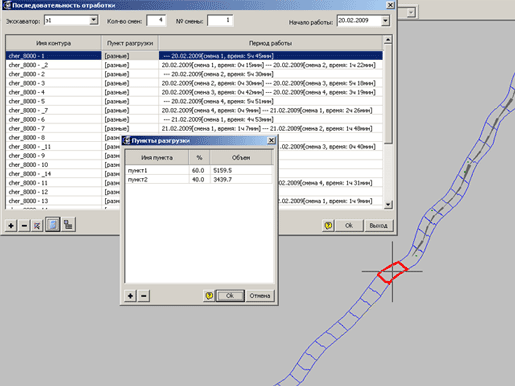Click the Отмена button

click(260, 296)
